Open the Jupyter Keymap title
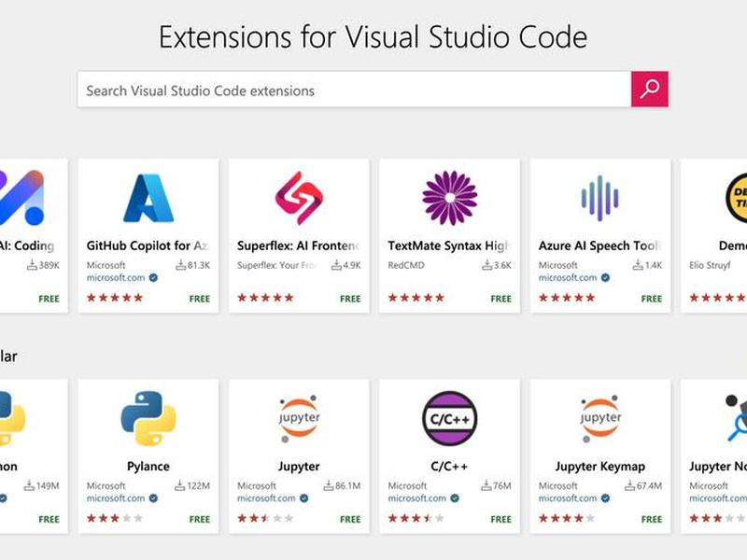Screen dimensions: 747x560 [x=599, y=466]
